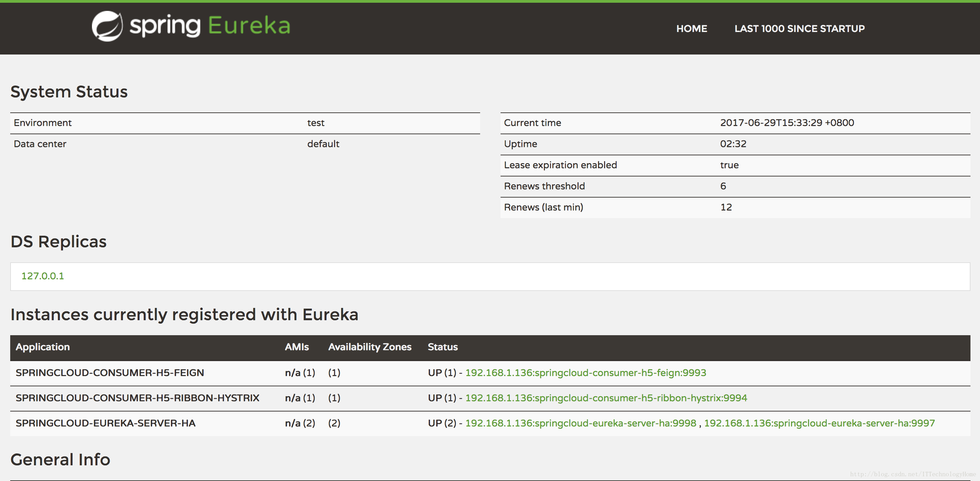Select the Status column header
The height and width of the screenshot is (481, 980).
(443, 347)
